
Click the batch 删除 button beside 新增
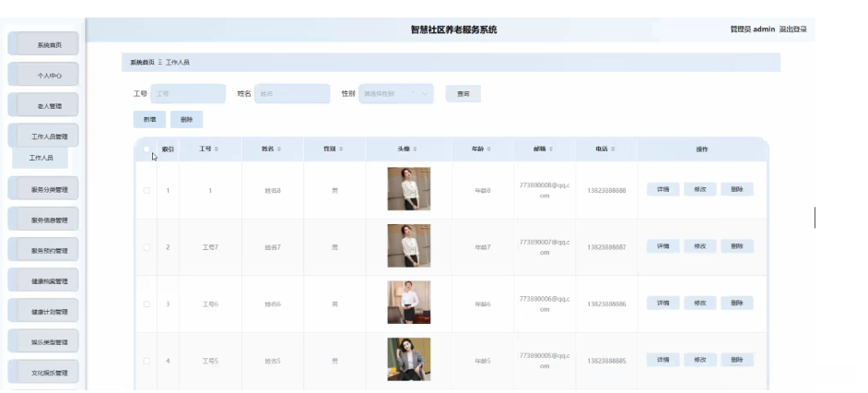(x=186, y=119)
